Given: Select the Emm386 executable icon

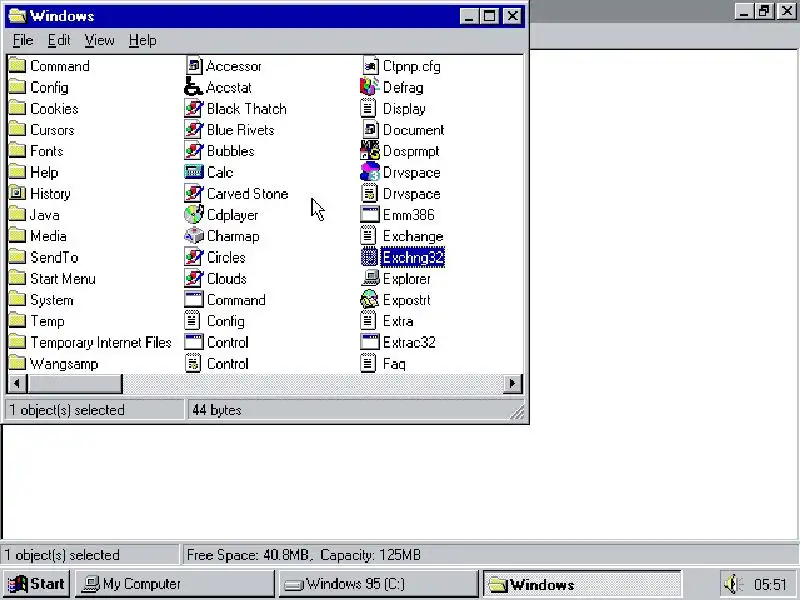Looking at the screenshot, I should coord(370,215).
